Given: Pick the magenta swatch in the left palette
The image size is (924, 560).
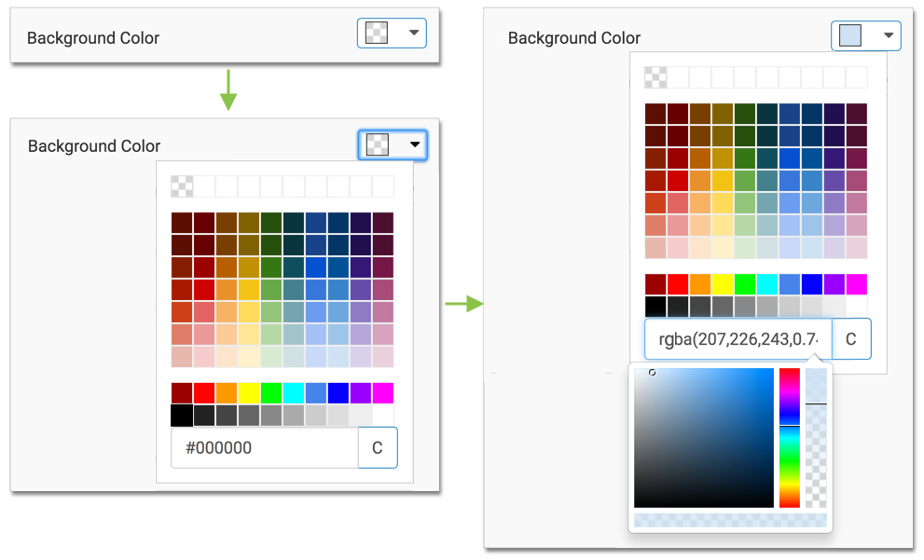Looking at the screenshot, I should (383, 393).
